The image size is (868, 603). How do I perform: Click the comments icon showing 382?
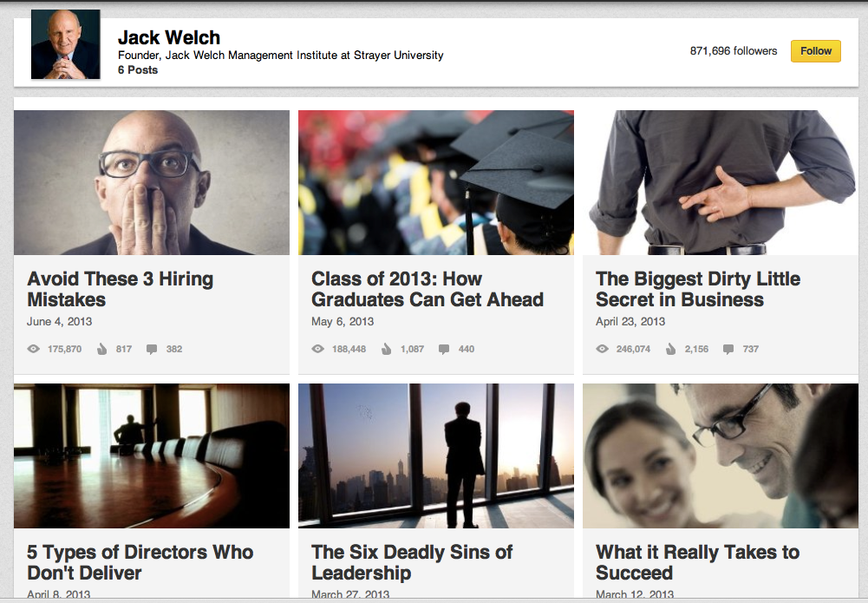point(152,349)
